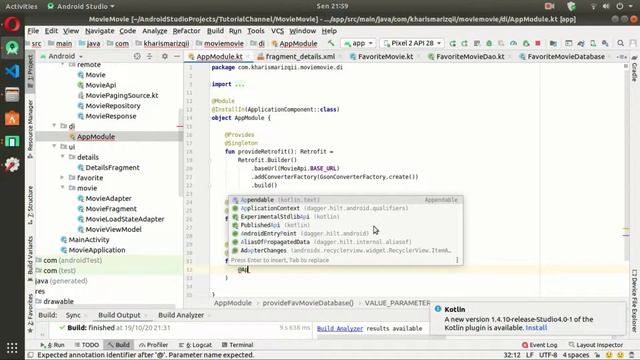Switch to the Sync build tab
640x360 pixels.
click(x=73, y=315)
